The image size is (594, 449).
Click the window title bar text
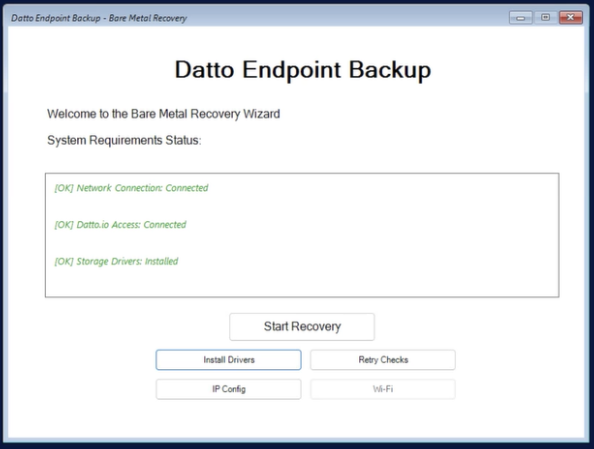point(99,18)
